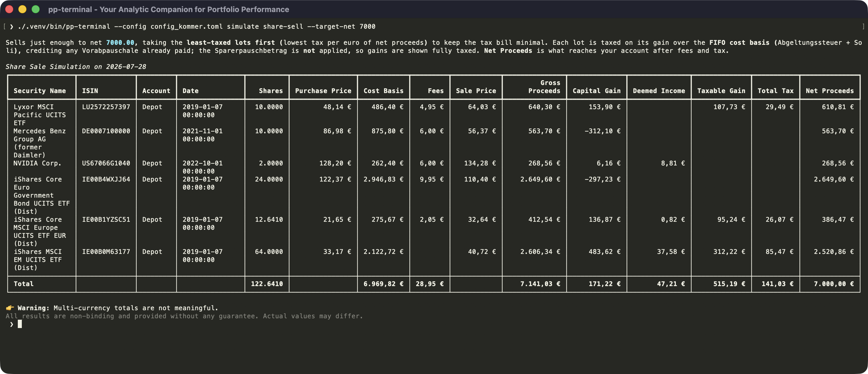This screenshot has height=374, width=868.
Task: Click the Share Sale Simulation date heading
Action: 76,67
